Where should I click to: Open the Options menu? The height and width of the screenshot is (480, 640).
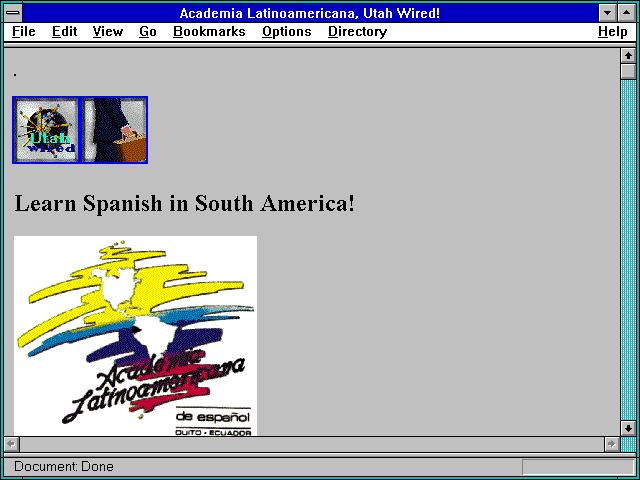click(x=287, y=32)
